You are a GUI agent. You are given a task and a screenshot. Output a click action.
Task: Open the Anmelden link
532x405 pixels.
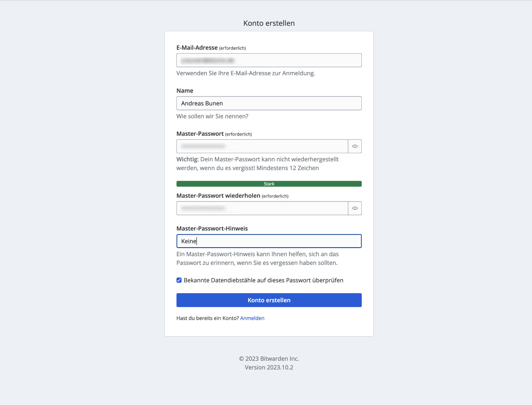[252, 318]
